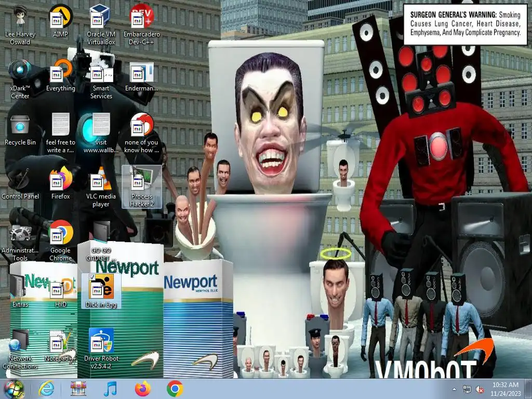The width and height of the screenshot is (532, 399).
Task: Open the Extras folder icon
Action: (20, 291)
